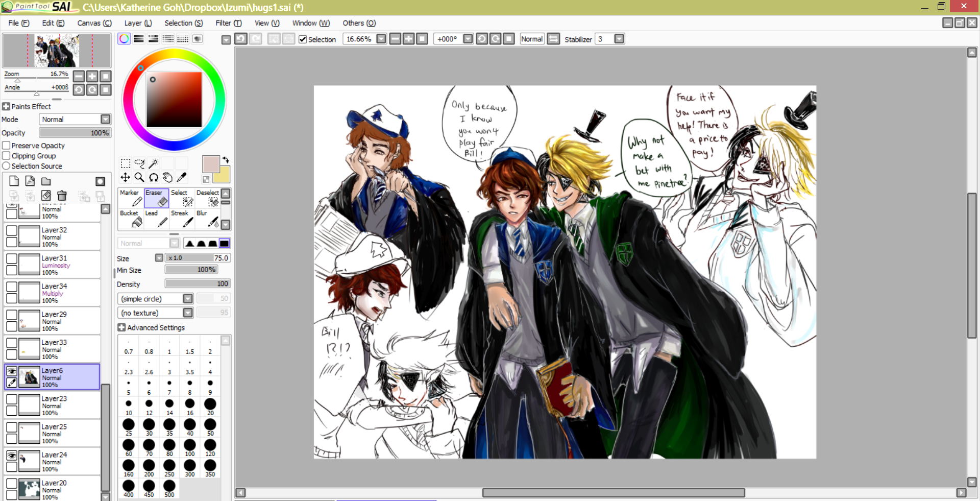Select the flat brush edge shape
Screen dimensions: 980x501
coord(224,243)
